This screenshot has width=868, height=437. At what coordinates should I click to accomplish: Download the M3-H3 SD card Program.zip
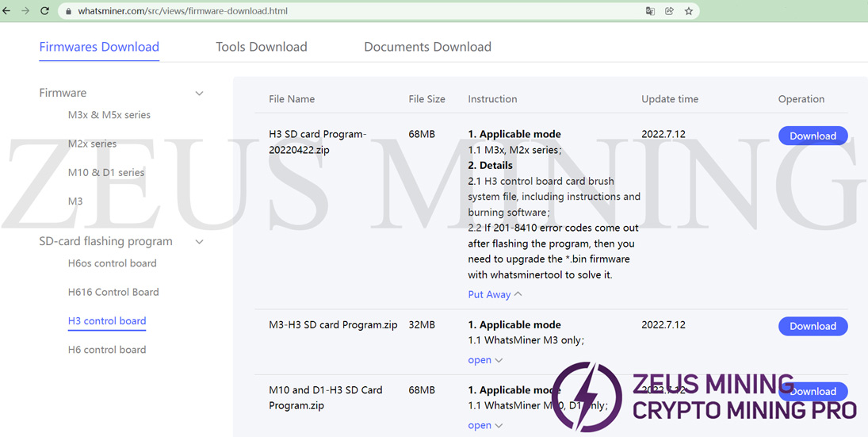[x=813, y=326]
